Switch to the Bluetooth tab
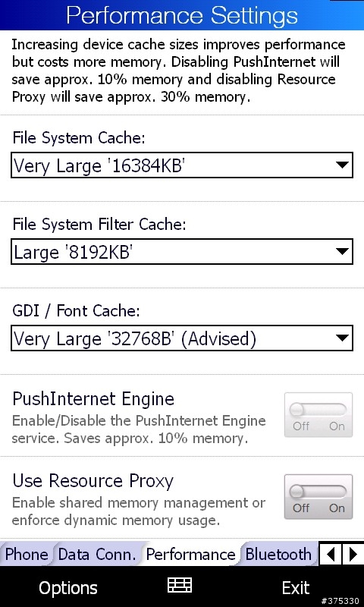The height and width of the screenshot is (607, 364). coord(278,555)
